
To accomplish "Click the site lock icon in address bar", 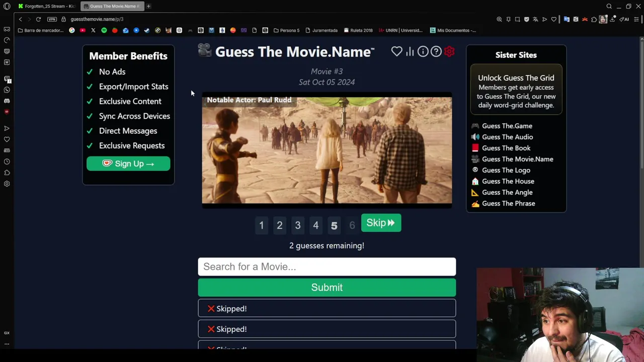I will click(x=63, y=19).
